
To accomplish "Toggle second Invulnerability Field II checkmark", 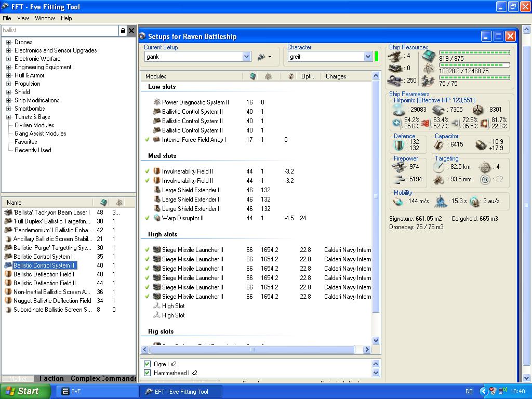I will (x=147, y=180).
